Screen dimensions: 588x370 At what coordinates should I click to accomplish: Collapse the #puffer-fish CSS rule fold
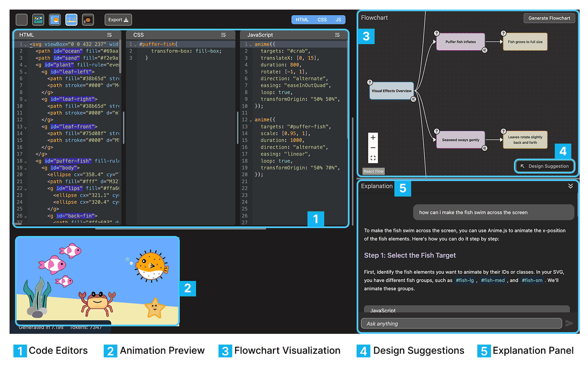[x=135, y=45]
